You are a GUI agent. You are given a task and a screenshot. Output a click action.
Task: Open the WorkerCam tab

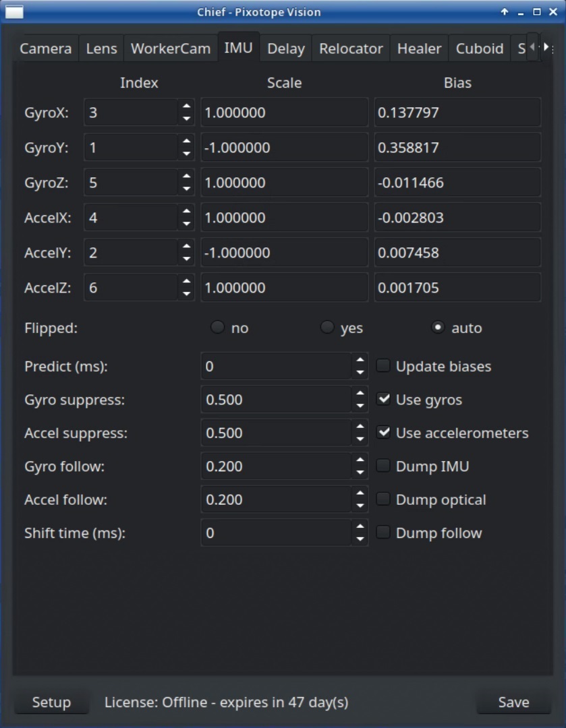point(171,49)
